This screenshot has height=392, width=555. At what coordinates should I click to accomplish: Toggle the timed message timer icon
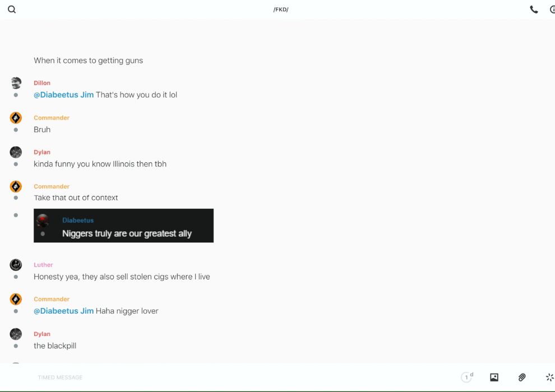click(466, 377)
